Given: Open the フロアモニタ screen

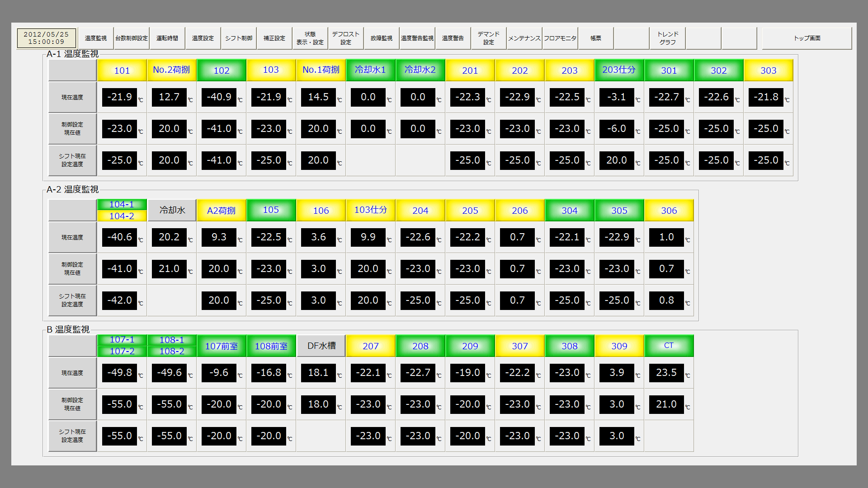Looking at the screenshot, I should tap(560, 38).
